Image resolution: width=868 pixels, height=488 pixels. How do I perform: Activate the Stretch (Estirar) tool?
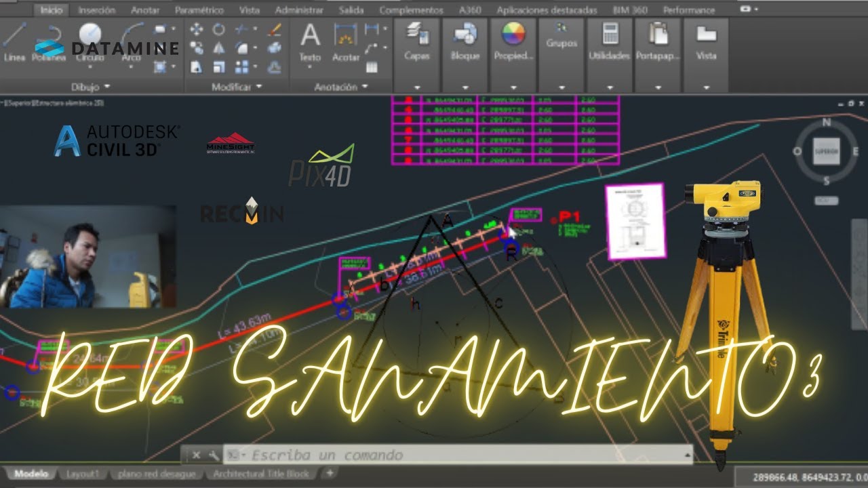click(x=197, y=67)
